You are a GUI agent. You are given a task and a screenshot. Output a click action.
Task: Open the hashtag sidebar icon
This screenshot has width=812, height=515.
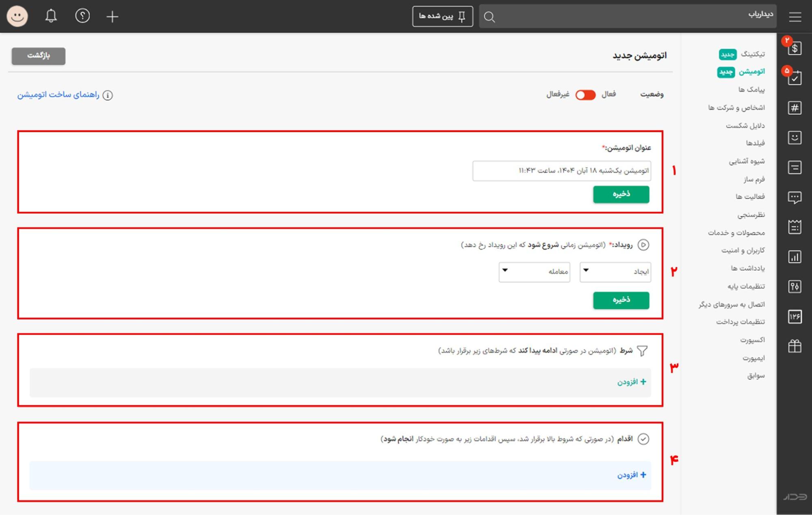(795, 108)
